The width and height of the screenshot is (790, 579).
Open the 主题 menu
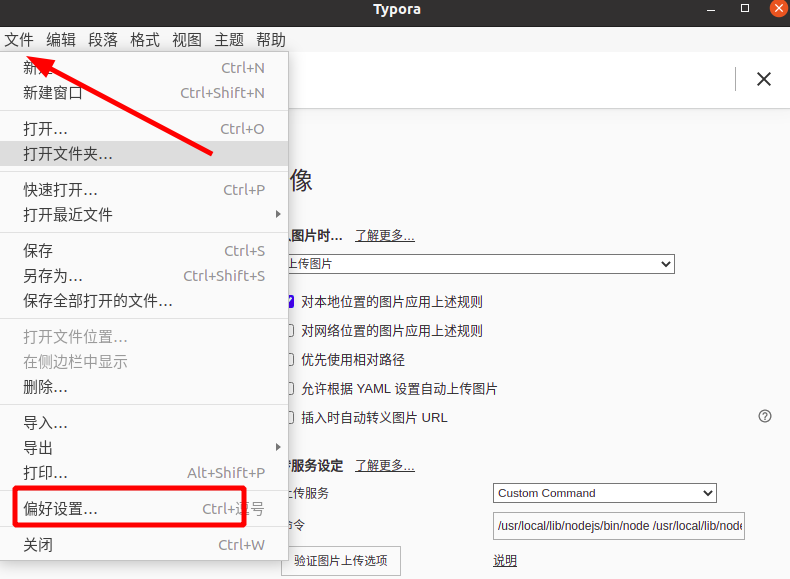(229, 39)
